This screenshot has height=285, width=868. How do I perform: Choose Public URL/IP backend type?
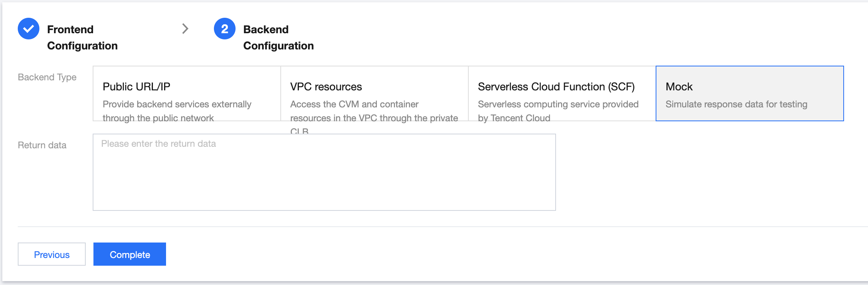point(186,93)
